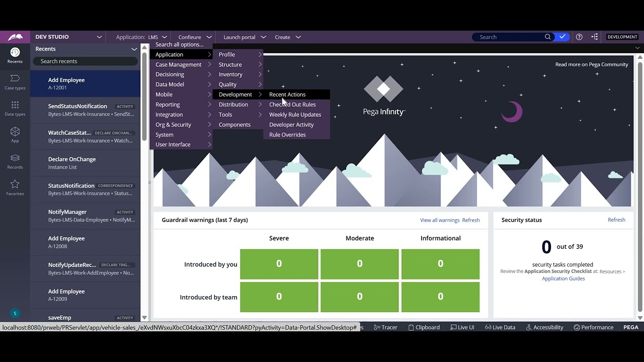
Task: Click the Pega logo in top-left corner
Action: [x=15, y=37]
